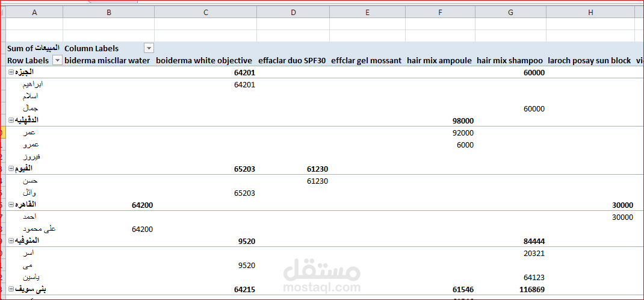Select value 61230 in the حسن row
Screen dimensions: 644x300
coord(317,181)
